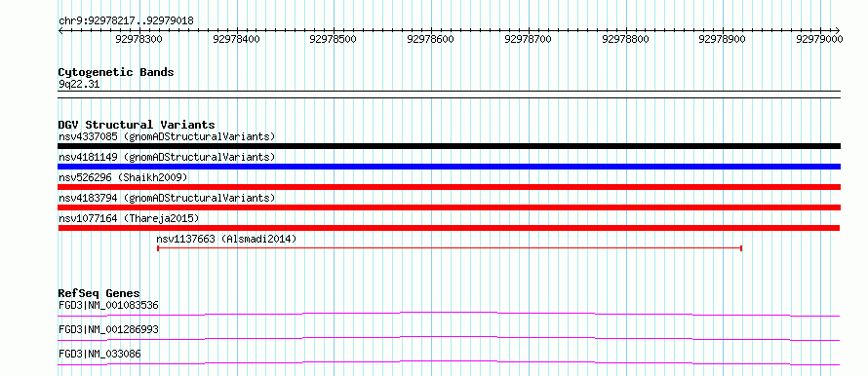
Task: Select the FGD3|NM_001083536 gene track
Action: (449, 314)
